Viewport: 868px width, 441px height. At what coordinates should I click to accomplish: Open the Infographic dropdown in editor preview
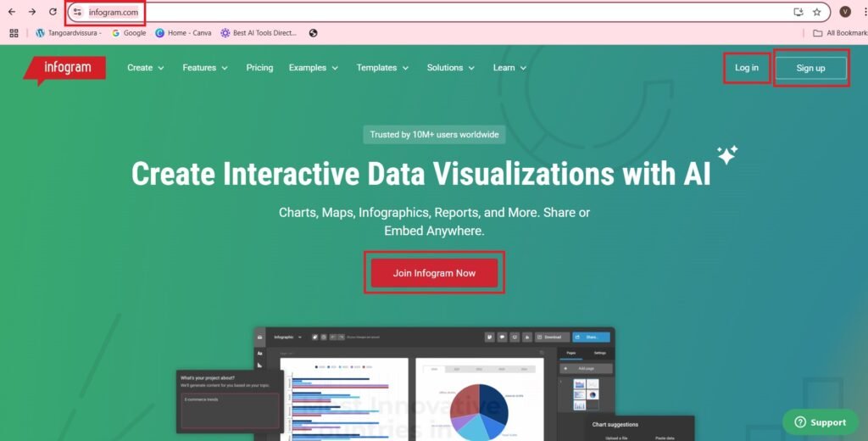point(288,337)
